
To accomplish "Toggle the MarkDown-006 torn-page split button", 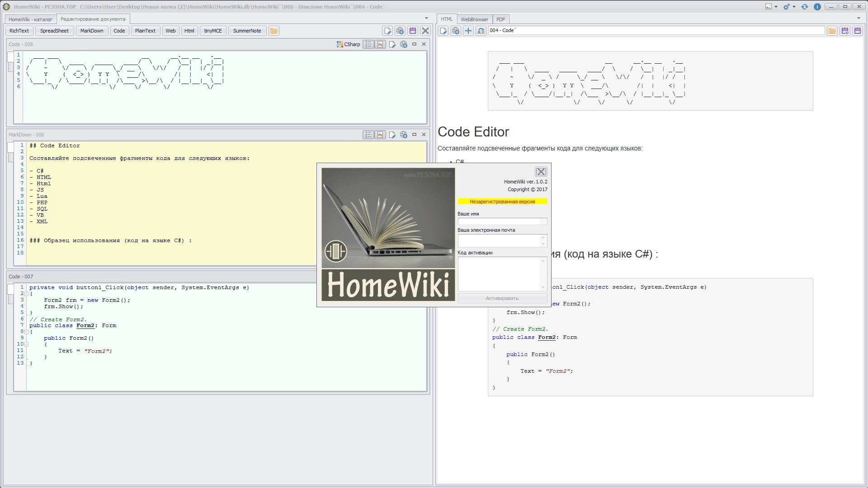I will pyautogui.click(x=381, y=135).
